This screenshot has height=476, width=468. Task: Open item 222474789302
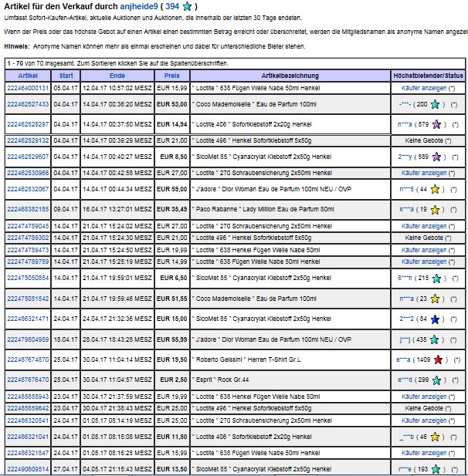click(28, 238)
